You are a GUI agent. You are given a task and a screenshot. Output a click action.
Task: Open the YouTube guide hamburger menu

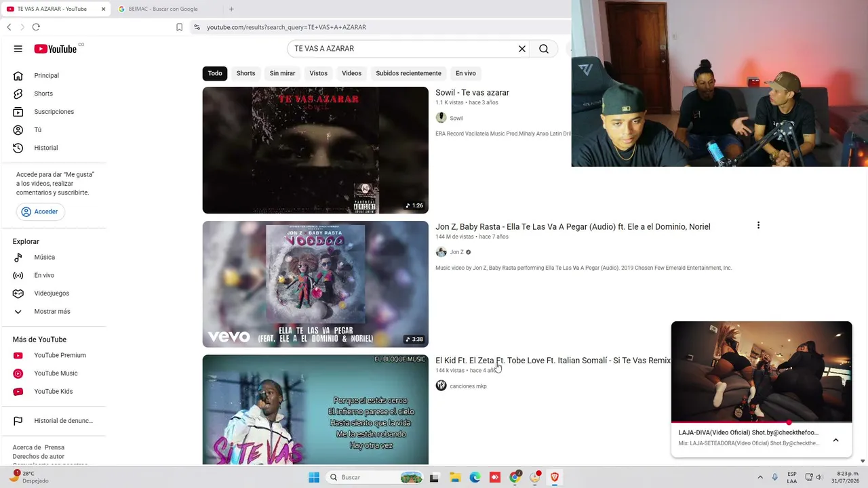(18, 49)
